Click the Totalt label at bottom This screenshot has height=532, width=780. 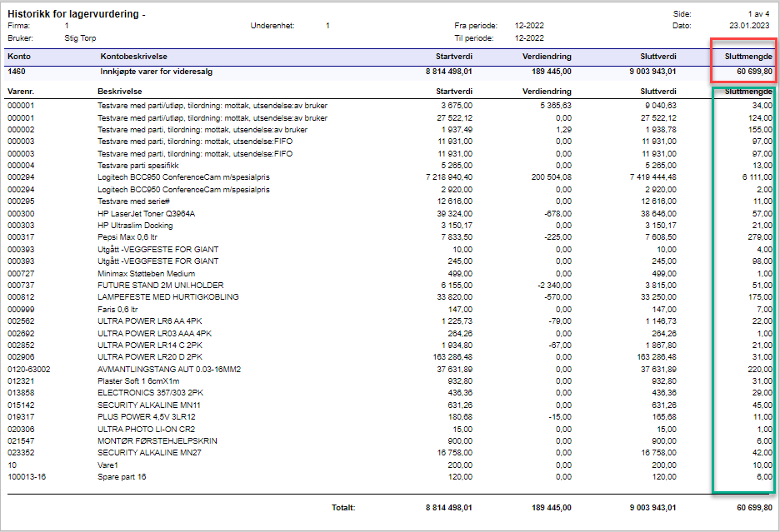coord(343,508)
